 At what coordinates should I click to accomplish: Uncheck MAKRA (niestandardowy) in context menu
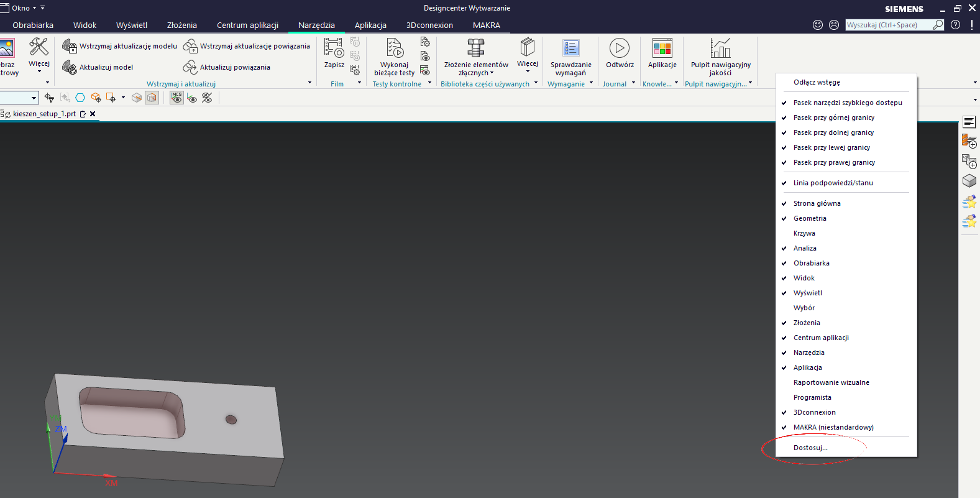846,427
